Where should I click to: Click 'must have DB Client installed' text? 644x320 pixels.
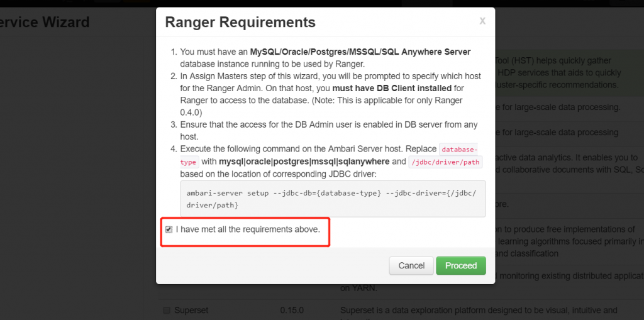pyautogui.click(x=392, y=88)
